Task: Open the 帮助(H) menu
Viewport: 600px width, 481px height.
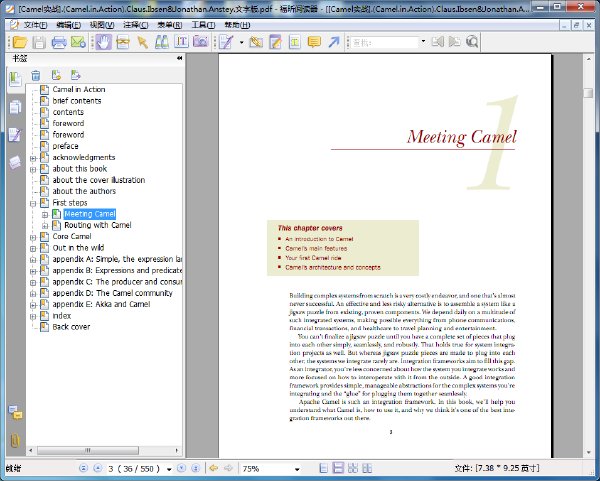Action: [237, 25]
